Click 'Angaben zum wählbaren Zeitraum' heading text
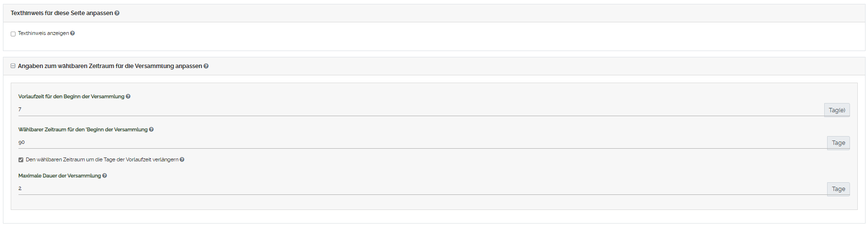This screenshot has width=868, height=226. coord(110,66)
